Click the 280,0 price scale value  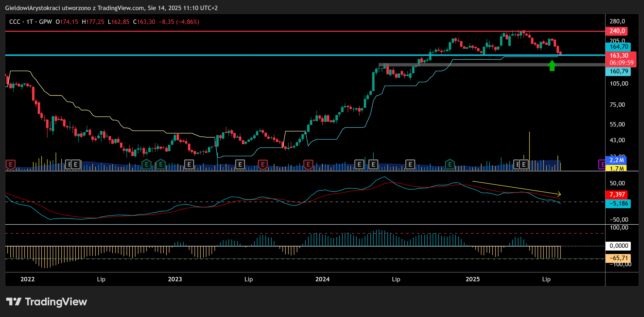(x=617, y=21)
